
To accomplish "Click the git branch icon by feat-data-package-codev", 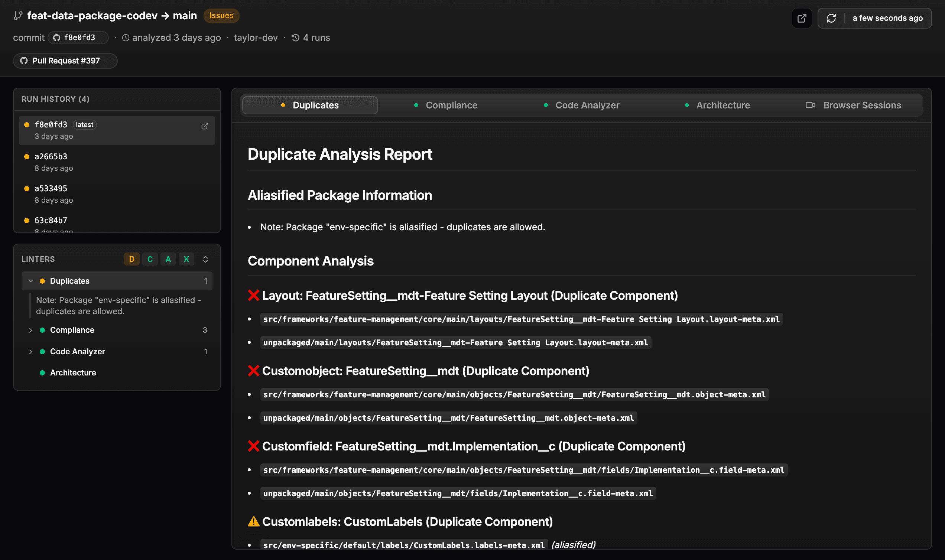I will point(18,16).
